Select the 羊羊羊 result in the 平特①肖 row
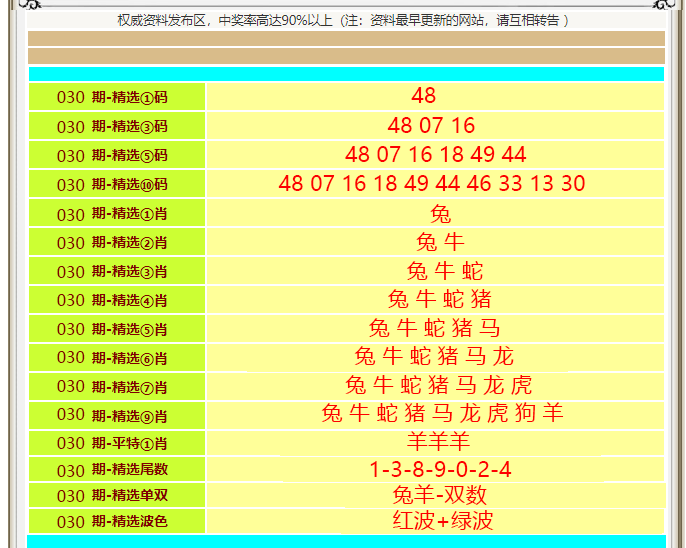 (x=438, y=443)
